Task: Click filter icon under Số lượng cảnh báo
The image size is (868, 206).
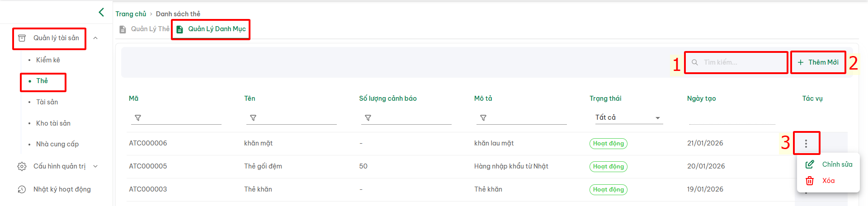Action: click(368, 118)
